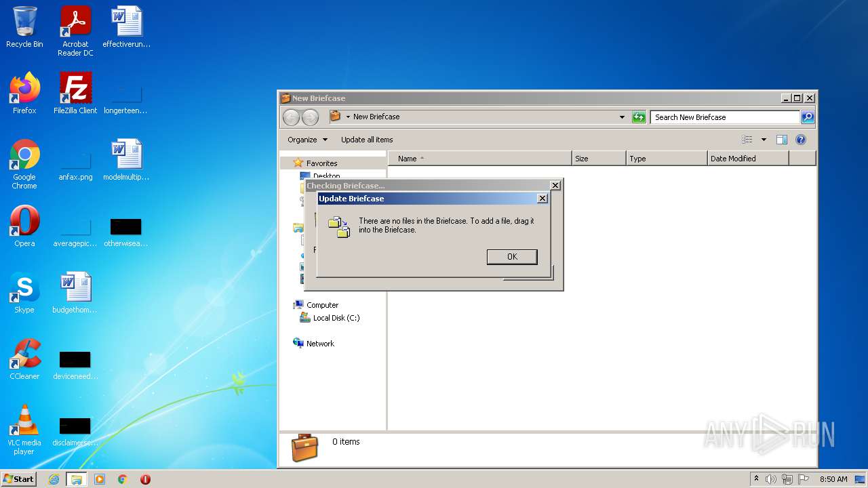Viewport: 868px width, 488px height.
Task: Launch CCleaner from the desktop
Action: (x=24, y=359)
